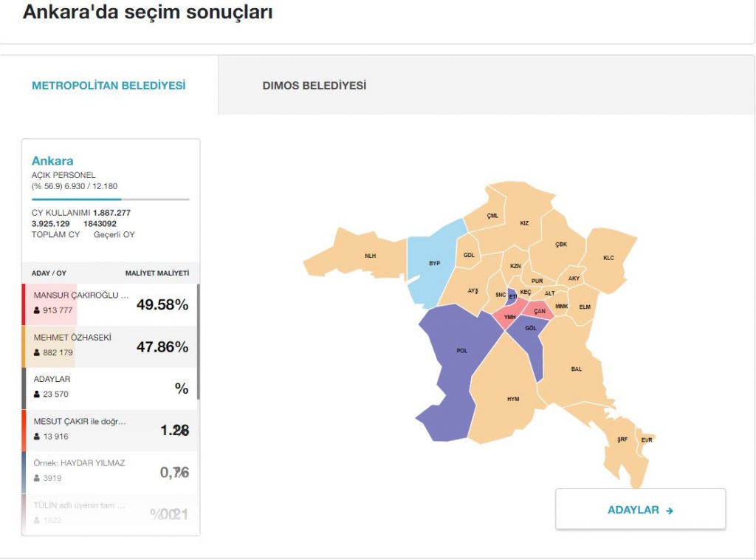Click the vote count progress bar under Ankara
The height and width of the screenshot is (560, 756).
110,199
